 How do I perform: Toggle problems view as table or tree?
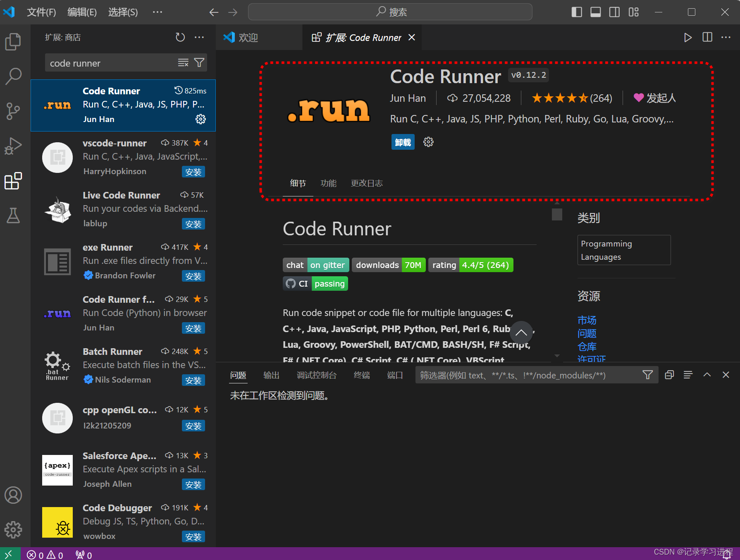pos(688,375)
